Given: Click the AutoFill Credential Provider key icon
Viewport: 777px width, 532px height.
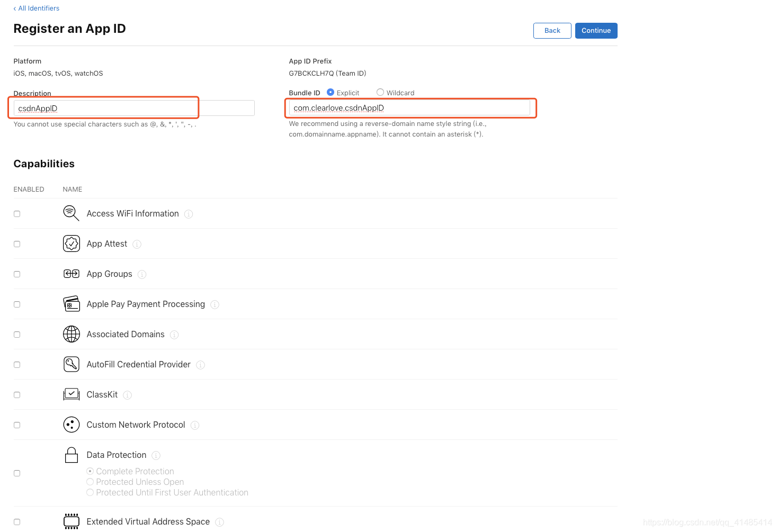Looking at the screenshot, I should coord(71,364).
